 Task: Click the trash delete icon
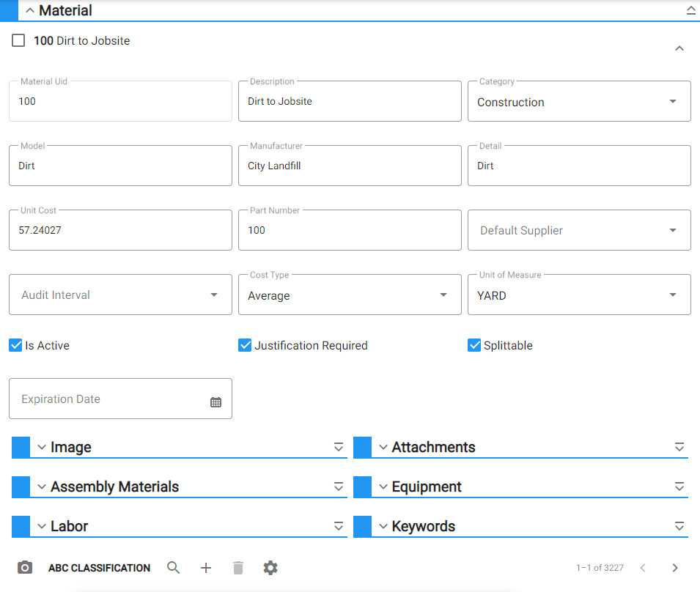[x=238, y=568]
